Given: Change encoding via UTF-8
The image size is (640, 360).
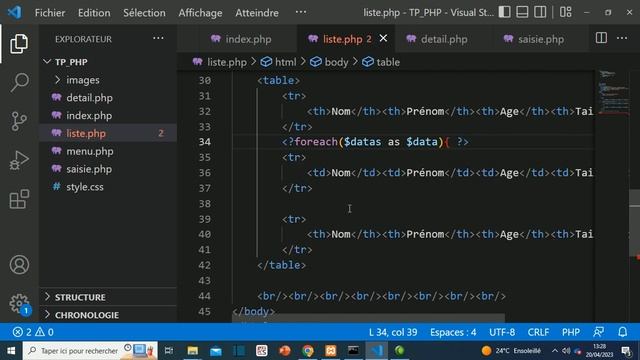Looking at the screenshot, I should (x=502, y=332).
